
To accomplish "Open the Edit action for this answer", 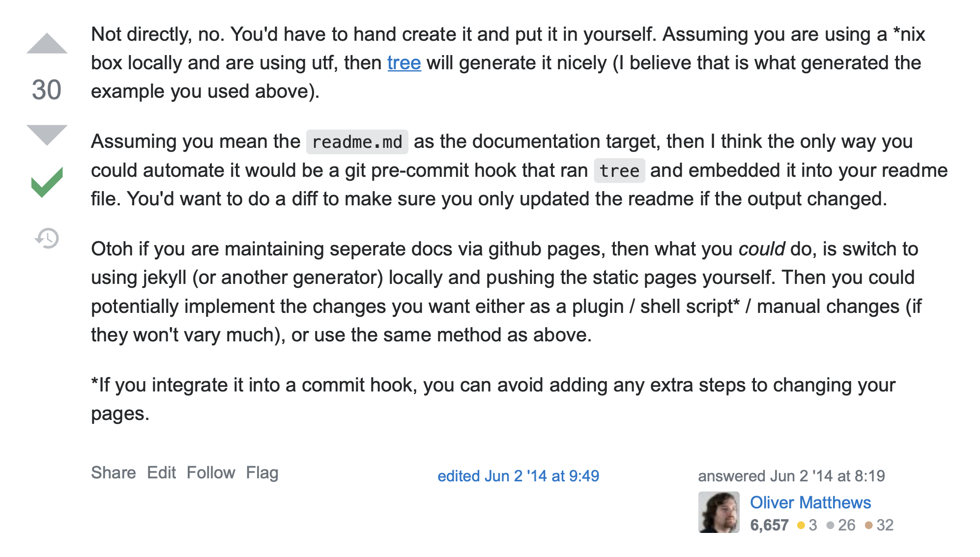I will point(163,472).
